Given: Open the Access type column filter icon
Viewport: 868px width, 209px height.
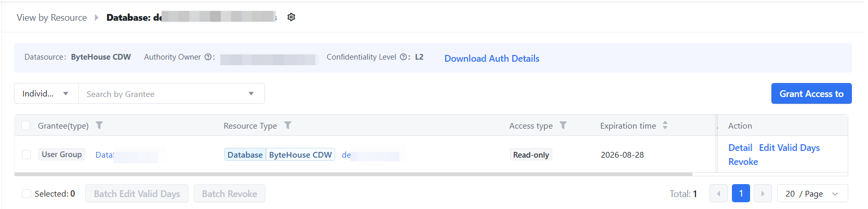Looking at the screenshot, I should click(x=563, y=125).
